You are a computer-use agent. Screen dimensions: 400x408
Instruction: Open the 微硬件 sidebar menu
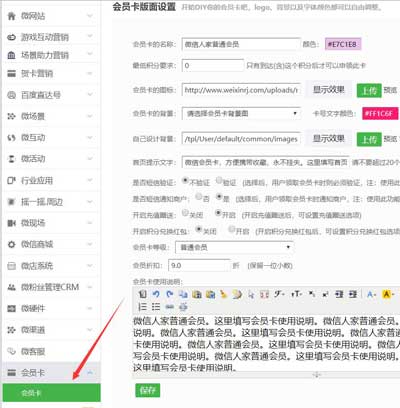click(x=51, y=308)
